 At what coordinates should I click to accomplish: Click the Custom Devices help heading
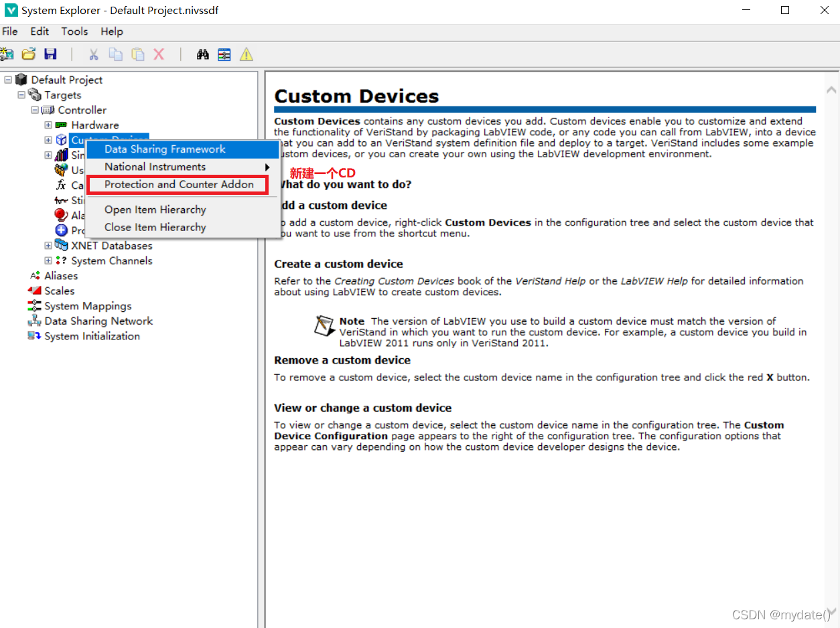pyautogui.click(x=356, y=96)
